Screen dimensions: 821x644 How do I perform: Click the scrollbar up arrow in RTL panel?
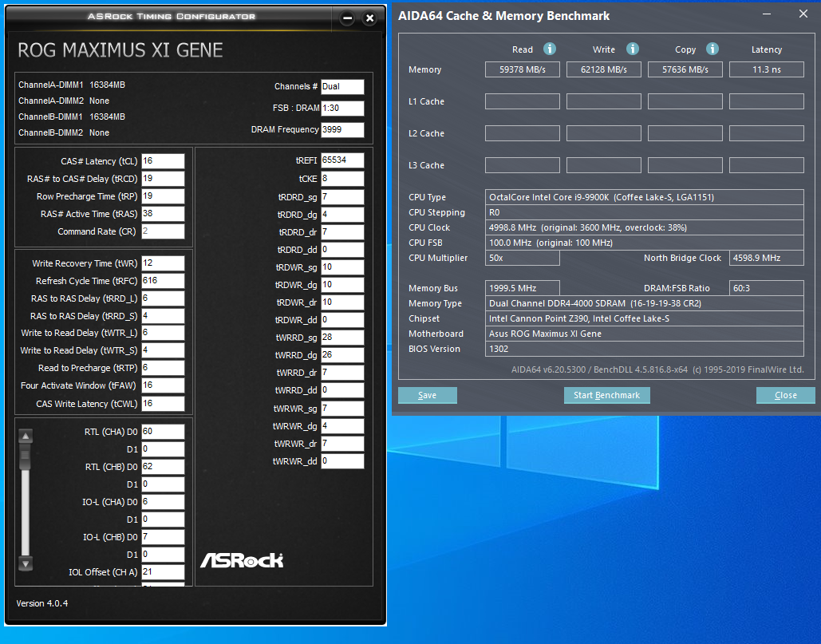pos(26,436)
